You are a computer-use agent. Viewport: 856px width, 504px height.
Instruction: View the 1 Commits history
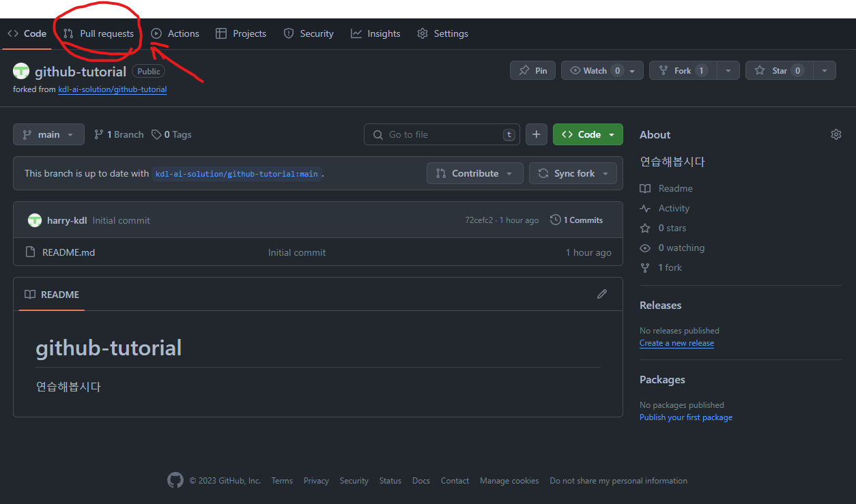pyautogui.click(x=577, y=220)
